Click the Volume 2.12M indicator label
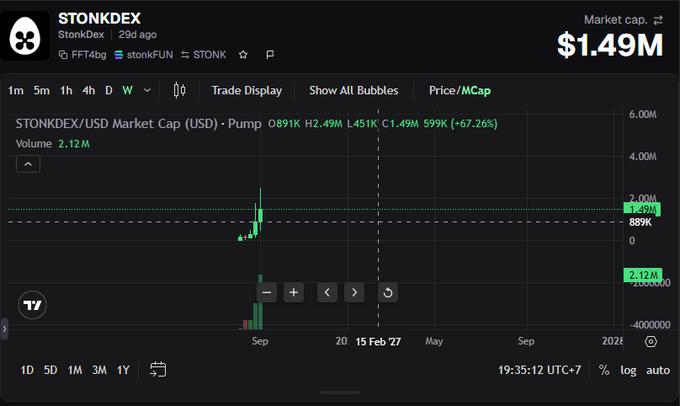This screenshot has height=406, width=680. [52, 144]
